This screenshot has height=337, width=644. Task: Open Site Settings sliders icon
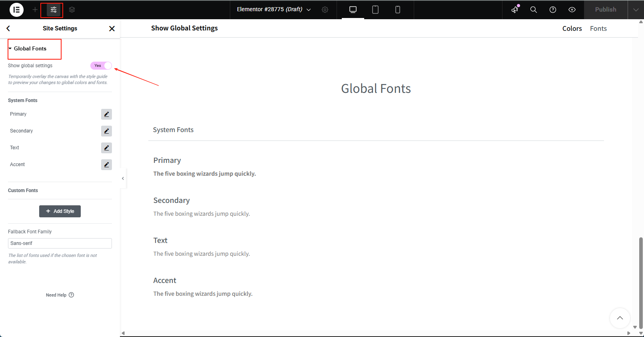tap(54, 10)
